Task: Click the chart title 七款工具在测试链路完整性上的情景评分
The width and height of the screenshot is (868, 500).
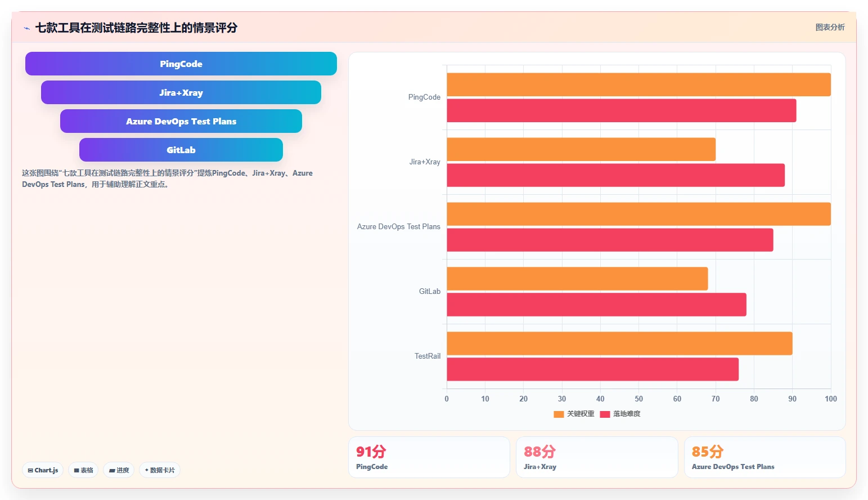Action: [136, 28]
